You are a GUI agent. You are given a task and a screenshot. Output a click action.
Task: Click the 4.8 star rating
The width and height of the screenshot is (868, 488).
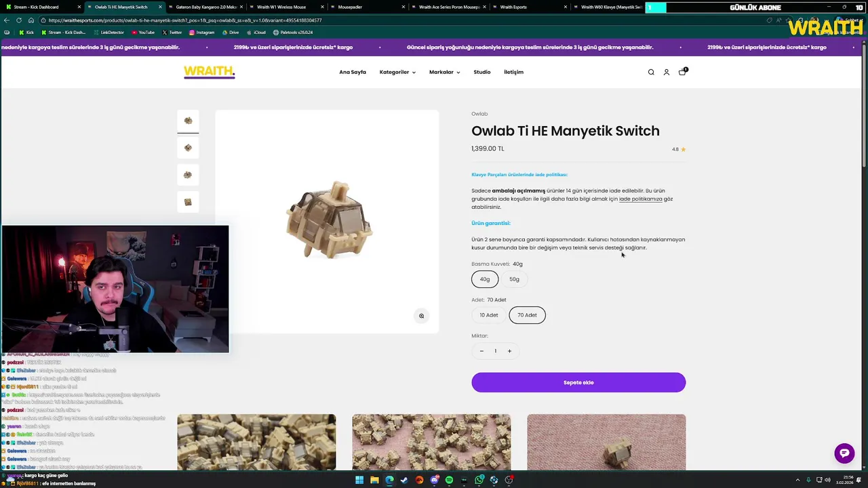pyautogui.click(x=679, y=149)
